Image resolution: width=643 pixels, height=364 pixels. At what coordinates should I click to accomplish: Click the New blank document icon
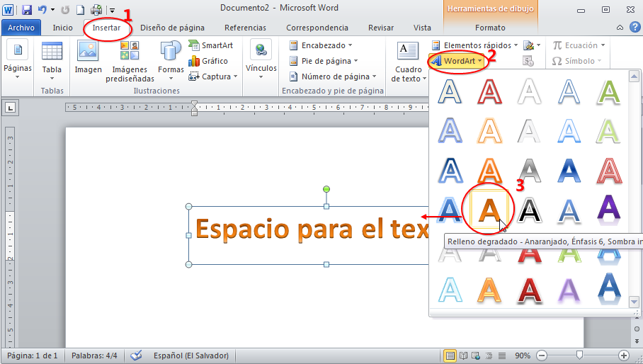[x=81, y=9]
